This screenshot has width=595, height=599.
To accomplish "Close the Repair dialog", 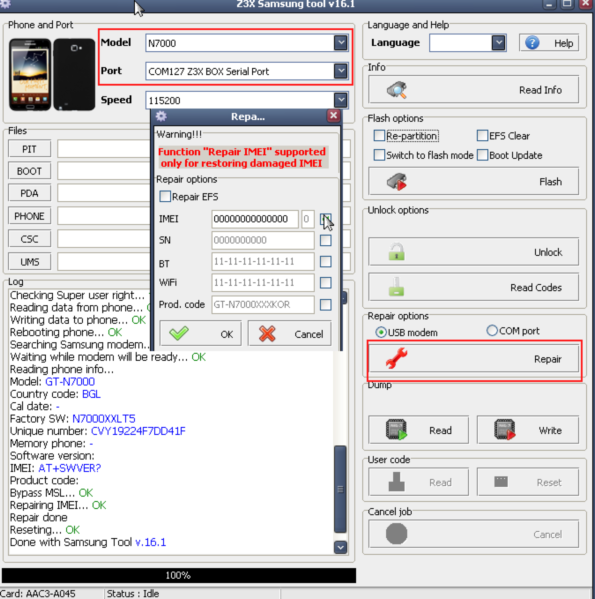I will point(333,115).
